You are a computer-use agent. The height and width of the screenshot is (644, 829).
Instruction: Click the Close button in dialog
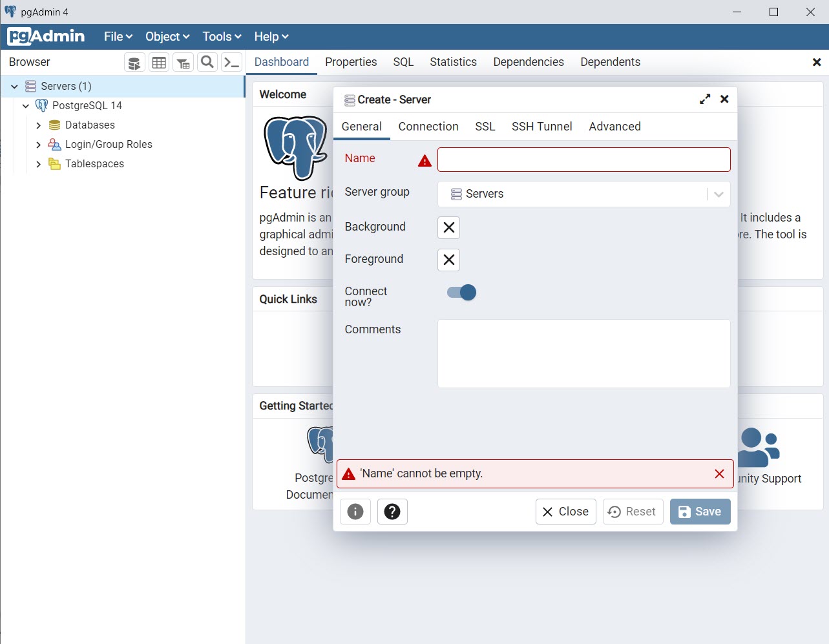(x=565, y=512)
